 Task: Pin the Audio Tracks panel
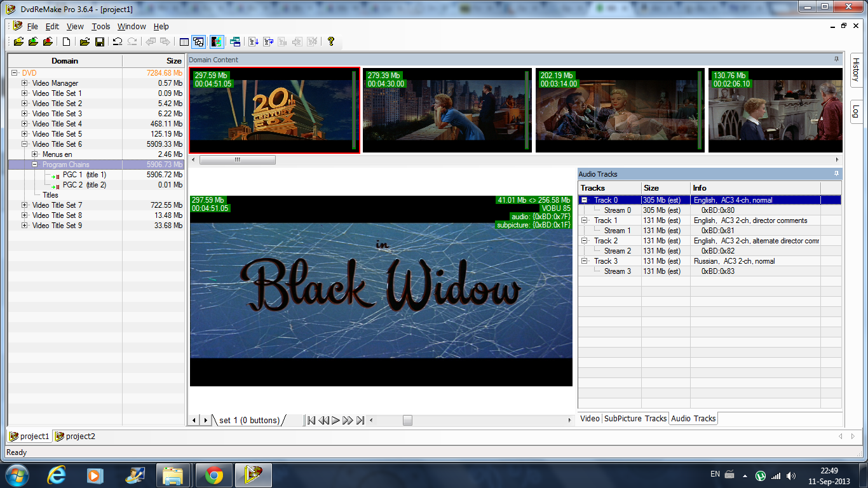click(837, 173)
